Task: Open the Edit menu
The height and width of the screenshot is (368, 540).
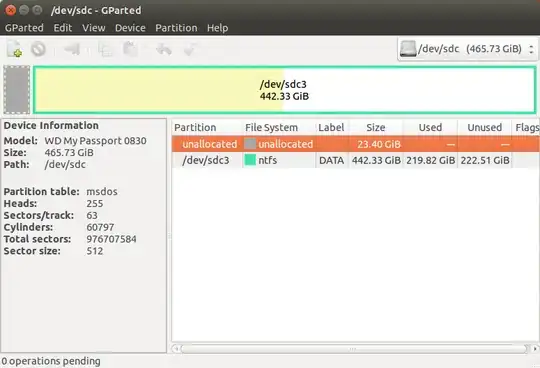Action: (x=63, y=28)
